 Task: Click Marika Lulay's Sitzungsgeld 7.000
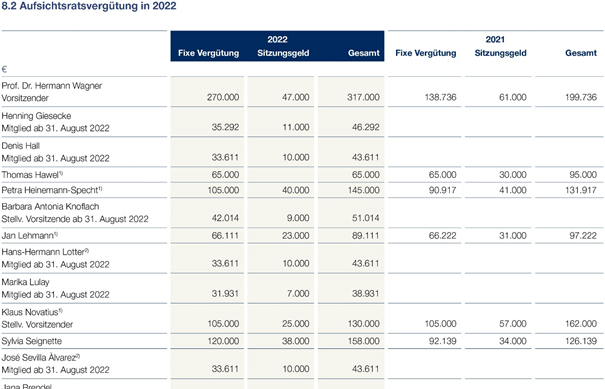click(x=298, y=294)
